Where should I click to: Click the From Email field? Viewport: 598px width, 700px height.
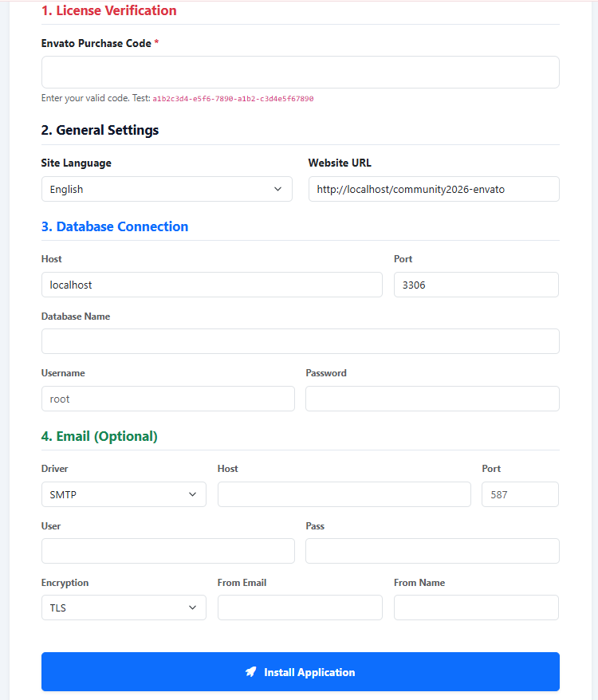click(x=300, y=608)
